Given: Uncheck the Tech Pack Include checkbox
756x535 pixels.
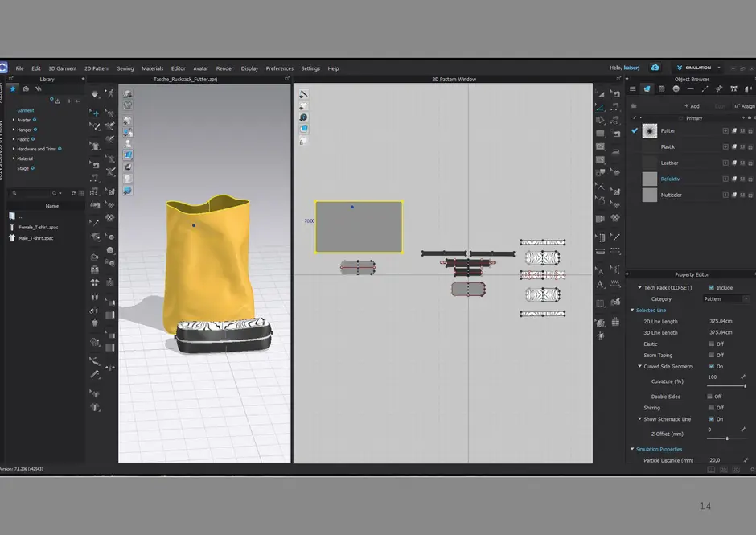Looking at the screenshot, I should 711,287.
